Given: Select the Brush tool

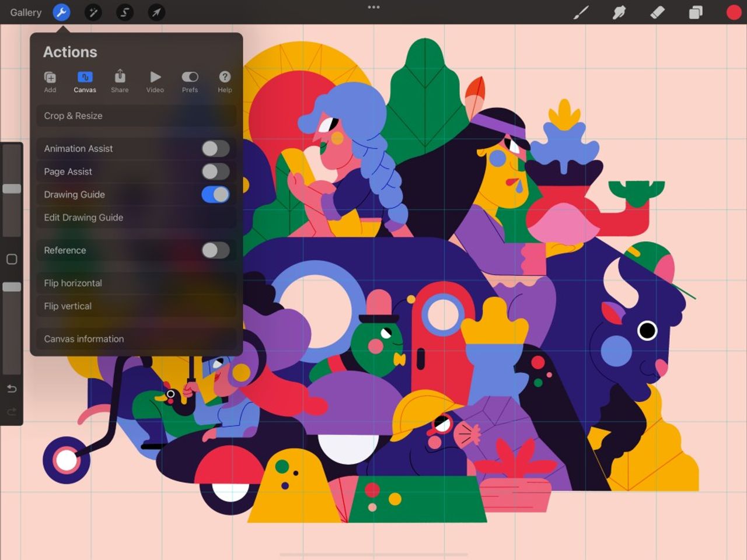Looking at the screenshot, I should pos(581,12).
